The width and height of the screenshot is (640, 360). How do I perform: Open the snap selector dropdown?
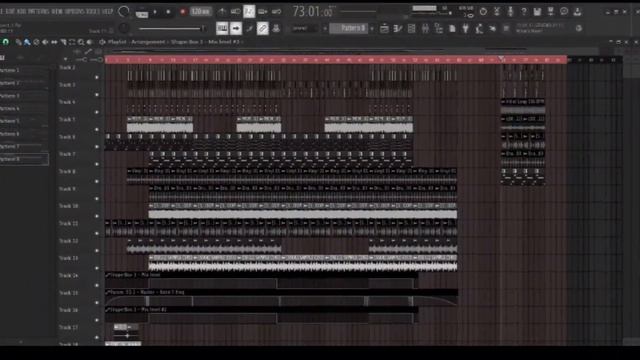point(304,29)
